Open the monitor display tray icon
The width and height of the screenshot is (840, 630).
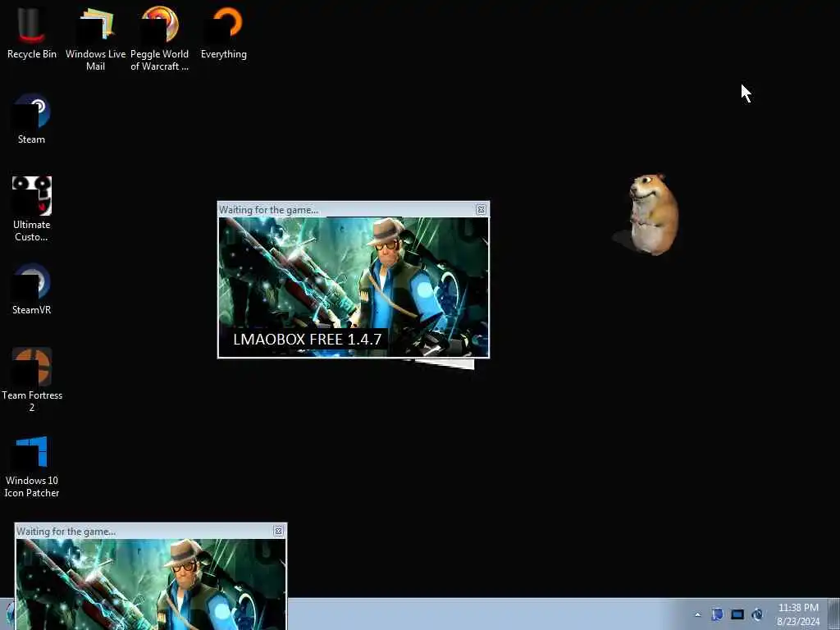pyautogui.click(x=737, y=614)
